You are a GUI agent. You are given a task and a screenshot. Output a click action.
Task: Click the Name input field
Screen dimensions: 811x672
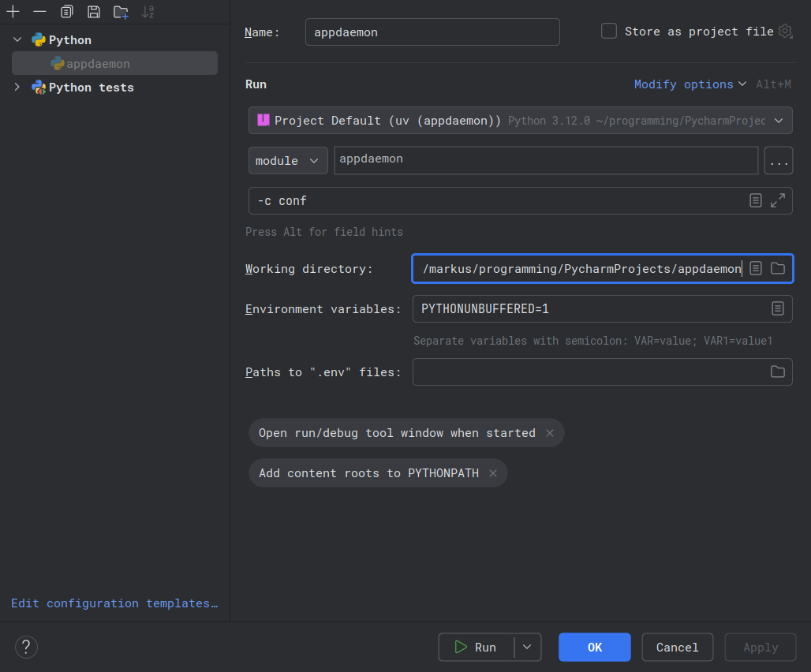coord(432,32)
